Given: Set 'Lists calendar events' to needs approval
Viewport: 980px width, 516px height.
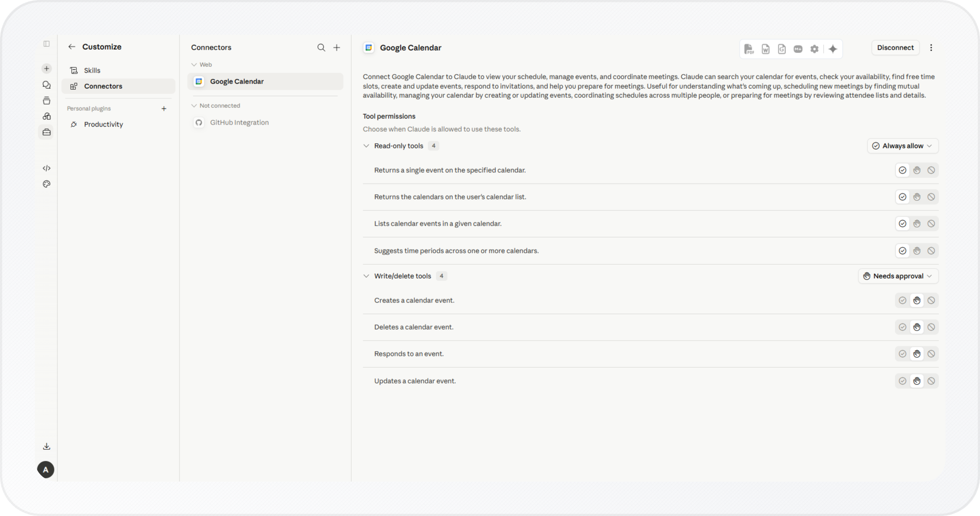Looking at the screenshot, I should click(917, 224).
